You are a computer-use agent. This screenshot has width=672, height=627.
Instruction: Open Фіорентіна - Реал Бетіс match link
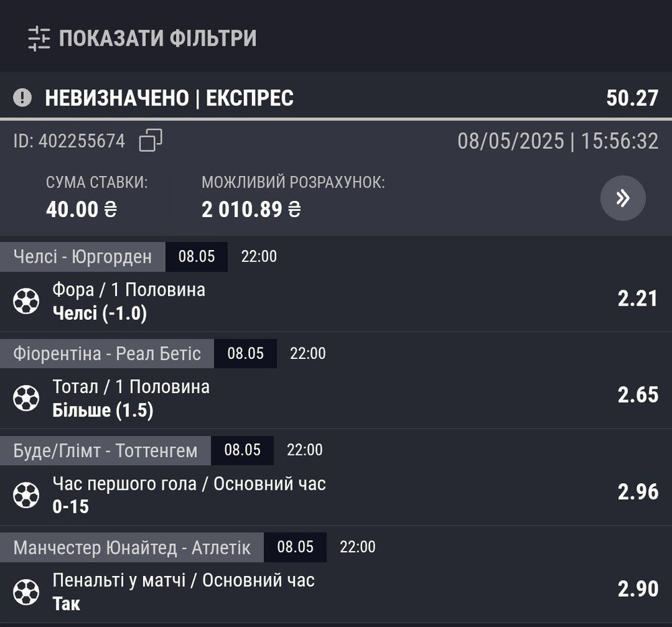[x=107, y=353]
